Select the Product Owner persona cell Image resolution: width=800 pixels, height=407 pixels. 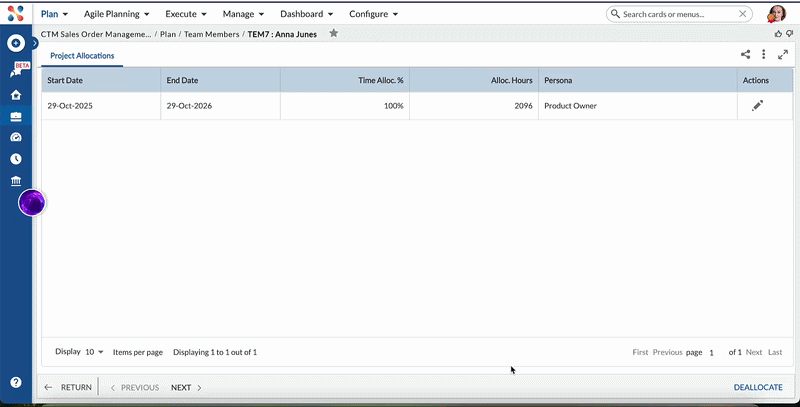point(638,106)
